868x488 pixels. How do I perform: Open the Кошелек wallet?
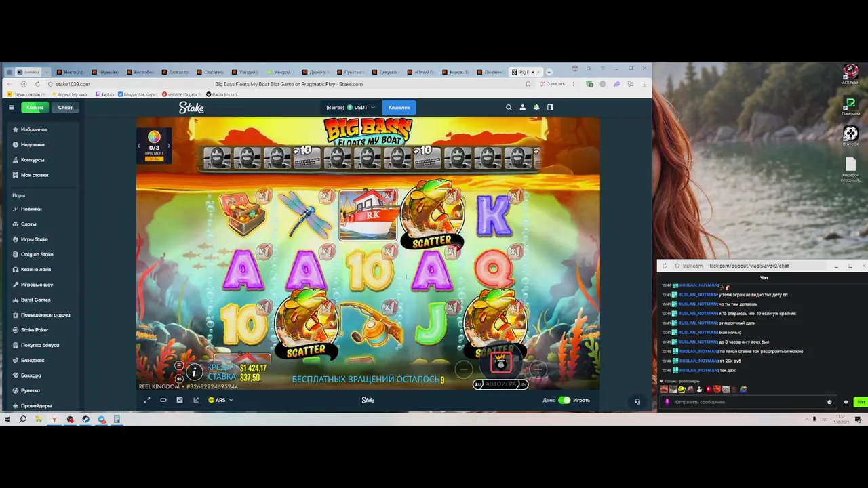[399, 107]
